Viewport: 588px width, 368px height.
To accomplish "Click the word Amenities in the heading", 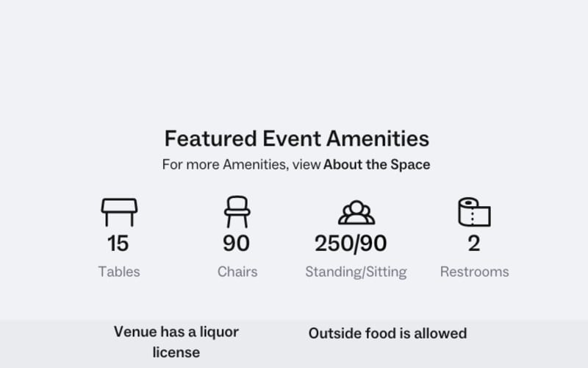I will pyautogui.click(x=378, y=138).
